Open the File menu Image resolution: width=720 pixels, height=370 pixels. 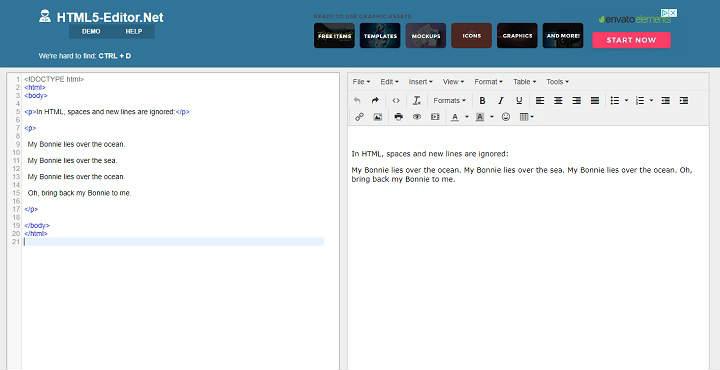(x=361, y=82)
